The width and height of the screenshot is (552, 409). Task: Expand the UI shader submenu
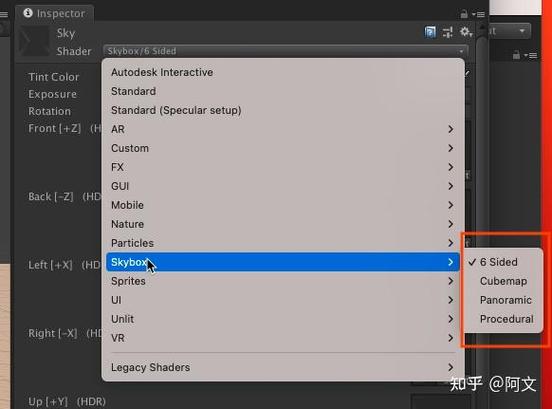tap(283, 300)
